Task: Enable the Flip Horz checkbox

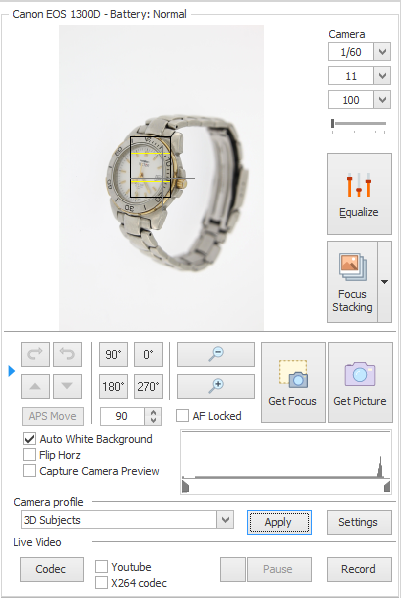Action: click(x=29, y=455)
